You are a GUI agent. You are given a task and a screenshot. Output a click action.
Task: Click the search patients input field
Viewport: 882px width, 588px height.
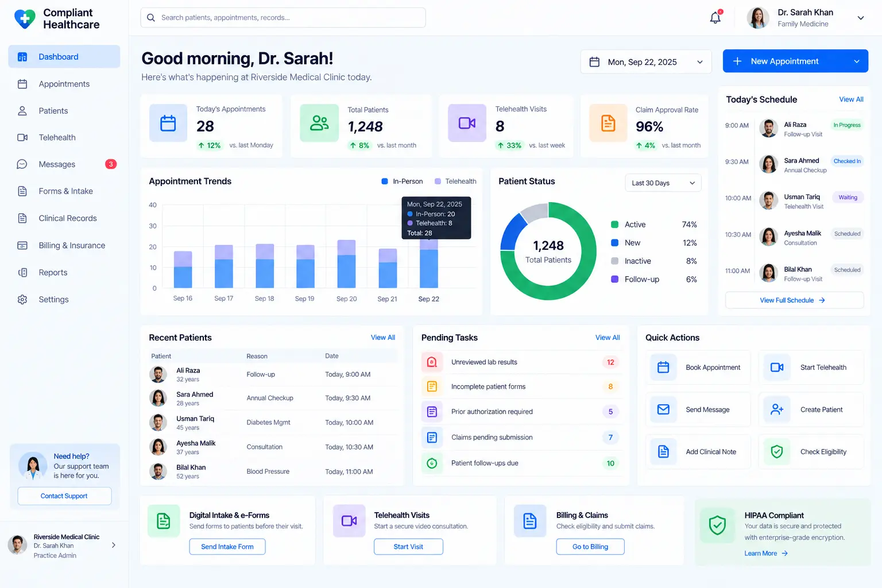tap(283, 18)
